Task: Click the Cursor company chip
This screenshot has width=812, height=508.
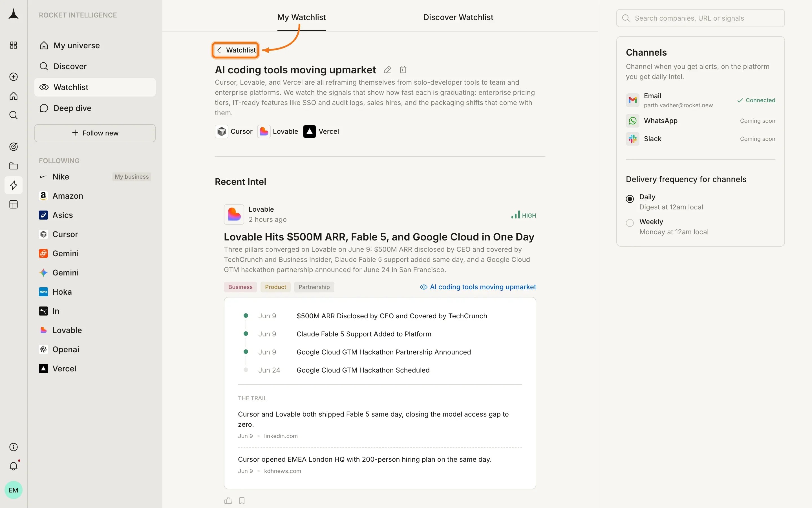Action: 233,131
